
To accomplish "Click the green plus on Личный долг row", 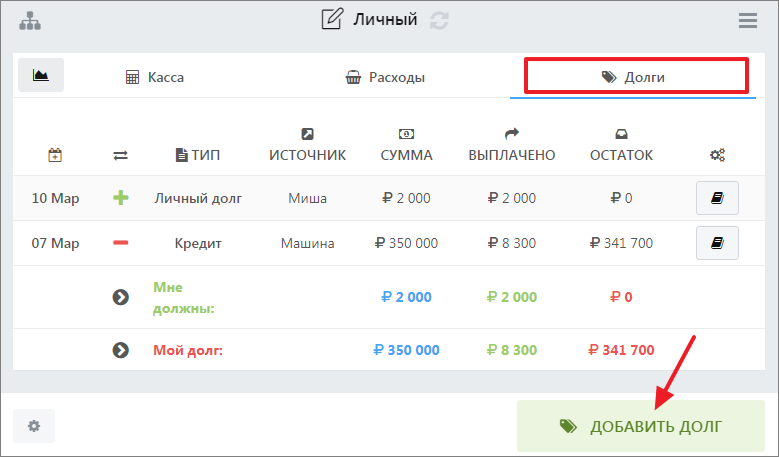I will pyautogui.click(x=121, y=198).
